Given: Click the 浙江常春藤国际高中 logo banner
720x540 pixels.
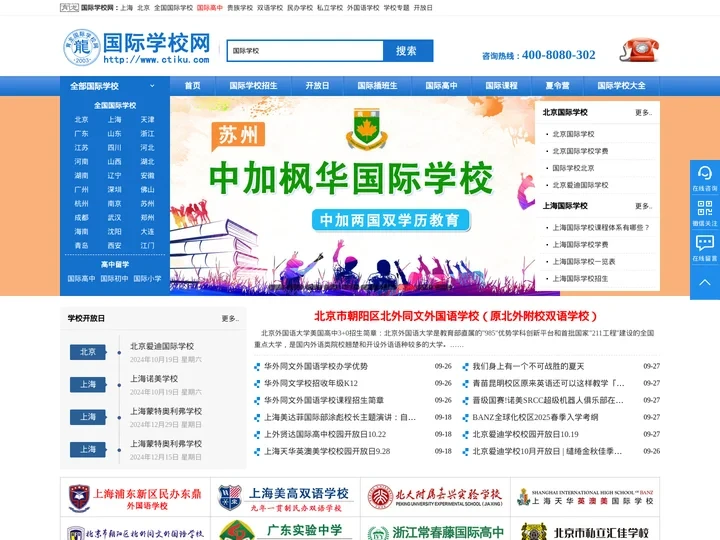Looking at the screenshot, I should (435, 529).
